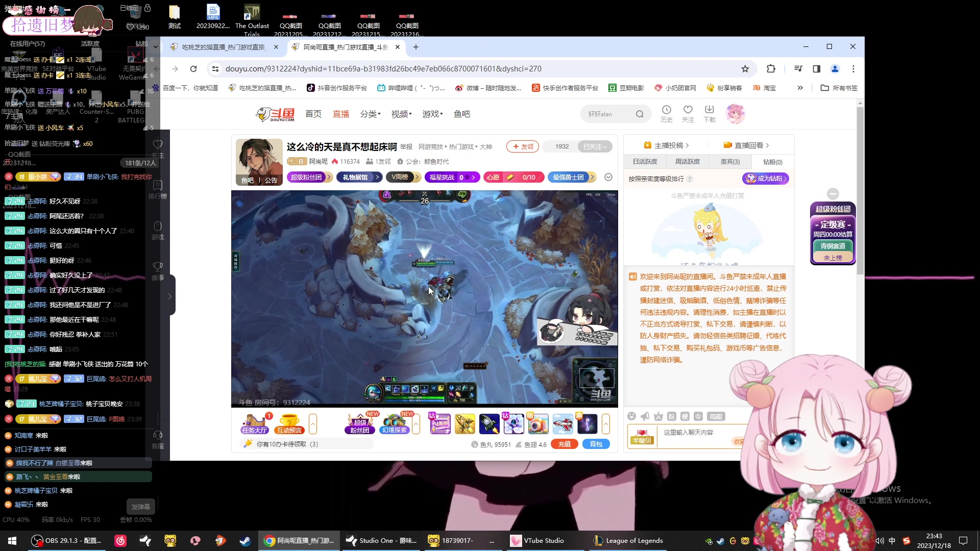Select the golden rocket gift
Viewport: 980px width, 551px height.
464,424
